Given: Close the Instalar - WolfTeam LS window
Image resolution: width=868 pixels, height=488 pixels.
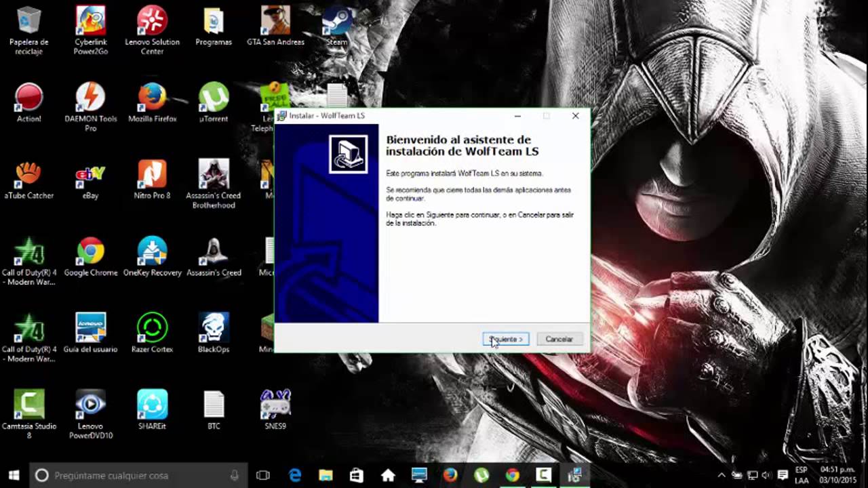Looking at the screenshot, I should coord(575,116).
